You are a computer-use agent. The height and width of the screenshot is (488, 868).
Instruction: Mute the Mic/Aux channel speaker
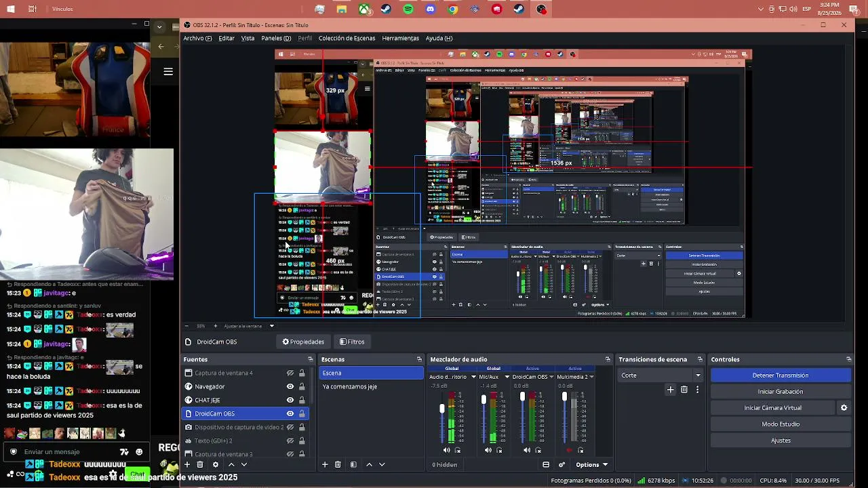[488, 450]
